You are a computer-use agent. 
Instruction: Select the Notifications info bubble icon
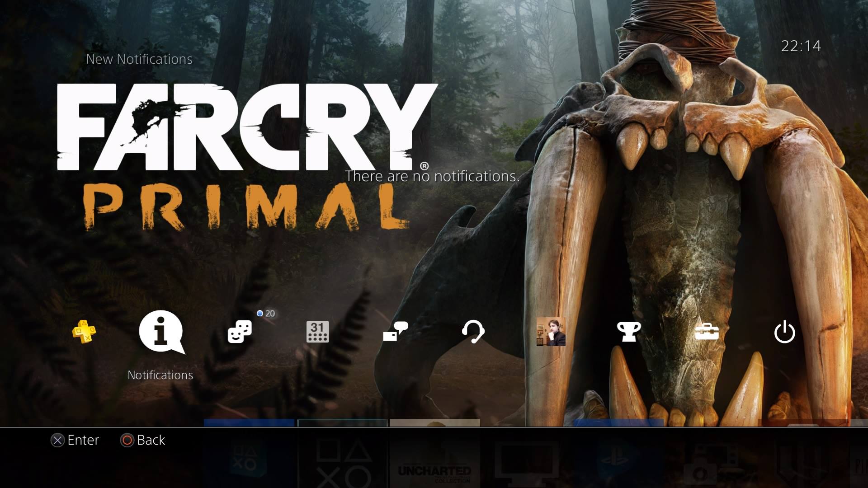[162, 332]
